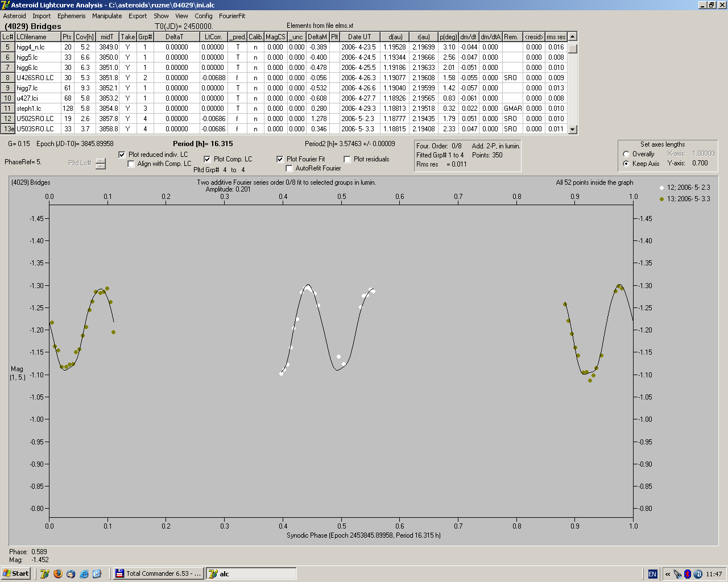Select row higg6.lc
Viewport: 728px width, 582px height.
pyautogui.click(x=284, y=68)
